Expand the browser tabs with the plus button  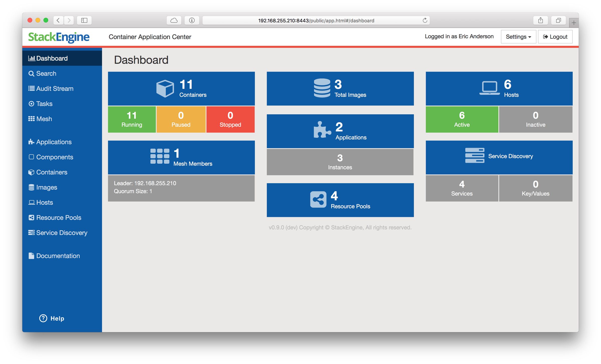(573, 22)
